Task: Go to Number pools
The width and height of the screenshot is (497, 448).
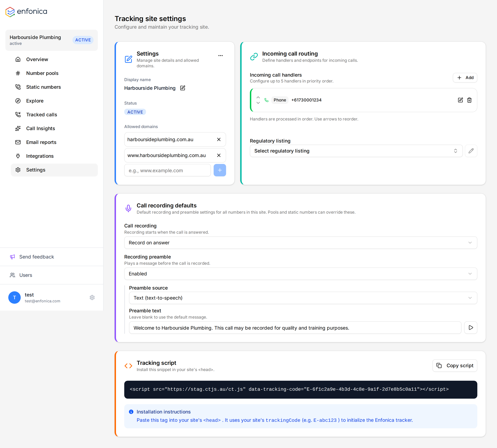Action: (54, 73)
